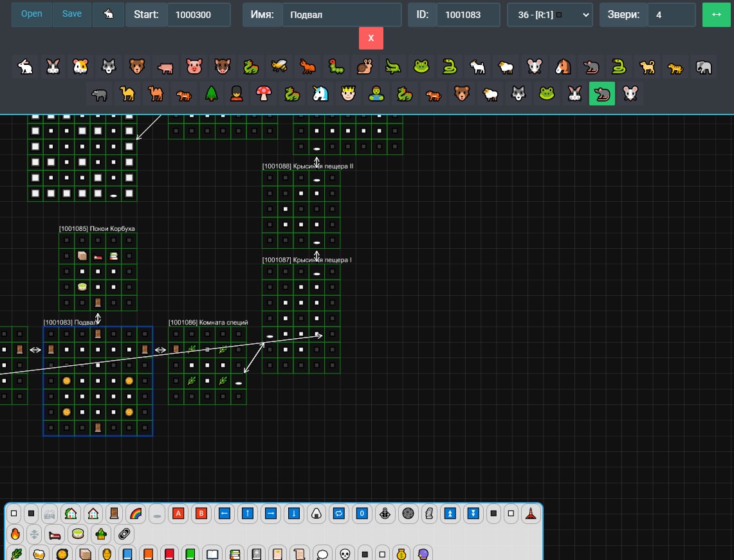
Task: Click the Save button
Action: click(x=72, y=14)
